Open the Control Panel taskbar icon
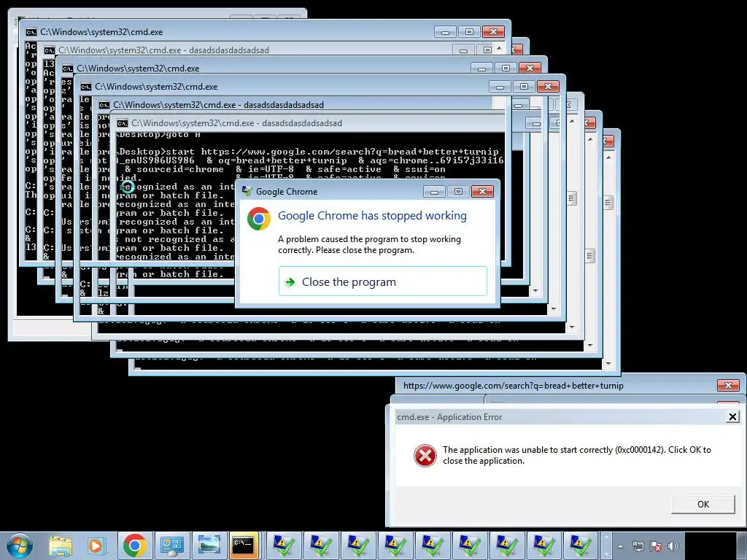 pyautogui.click(x=171, y=545)
